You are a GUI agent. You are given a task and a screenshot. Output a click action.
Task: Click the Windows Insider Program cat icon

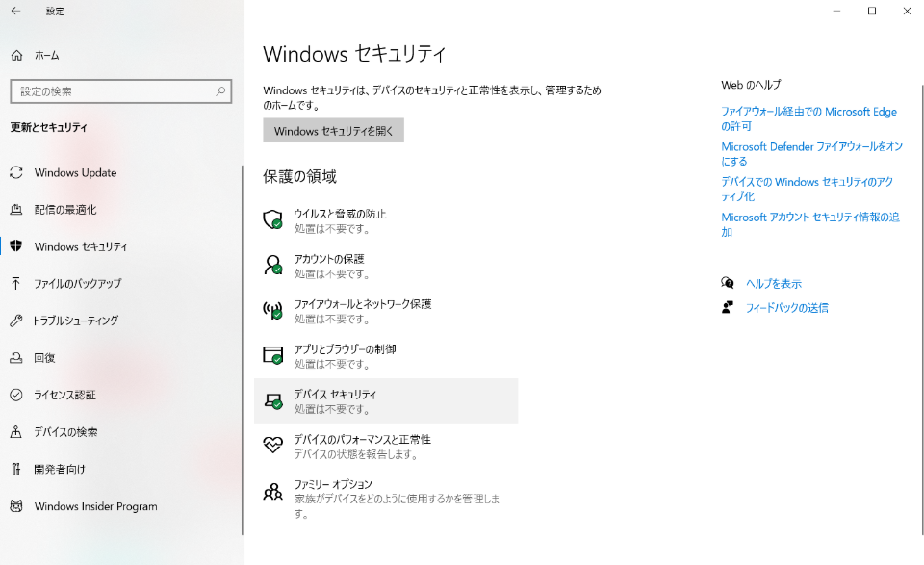tap(16, 506)
